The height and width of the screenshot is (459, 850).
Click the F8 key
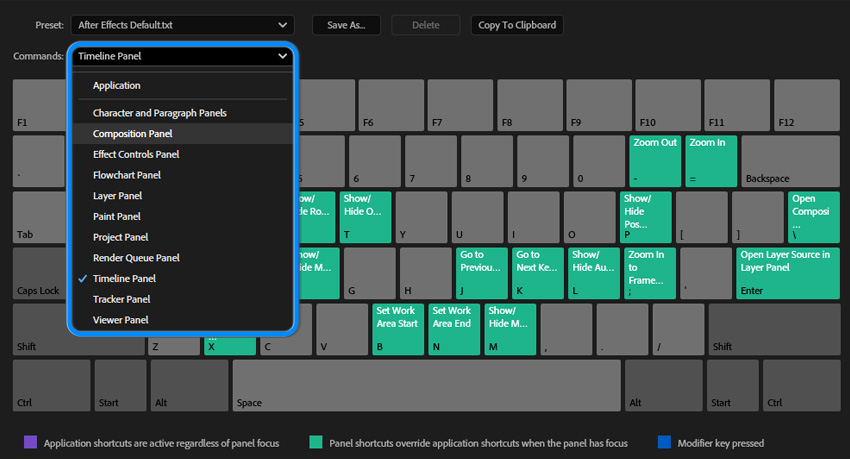tap(530, 105)
